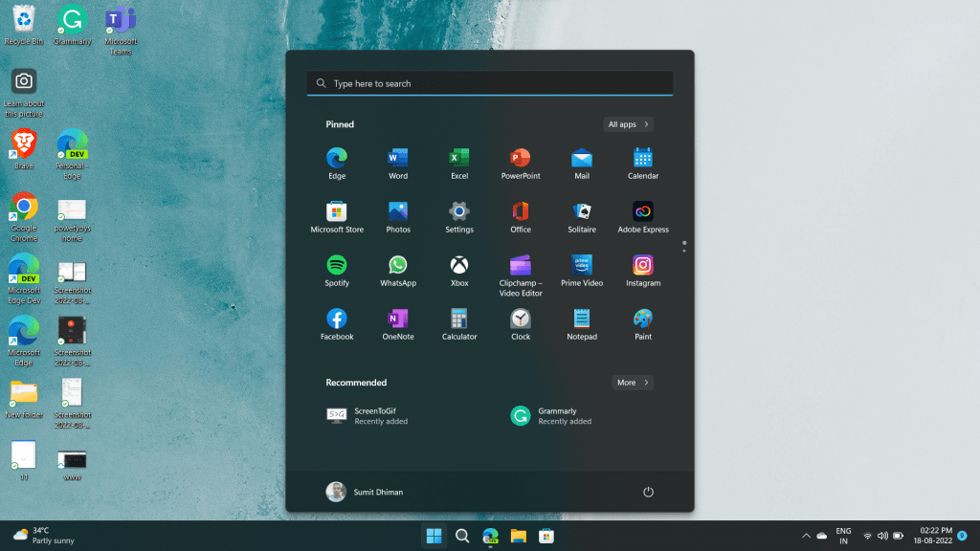The image size is (980, 551).
Task: Click the Start menu search box
Action: [x=490, y=83]
